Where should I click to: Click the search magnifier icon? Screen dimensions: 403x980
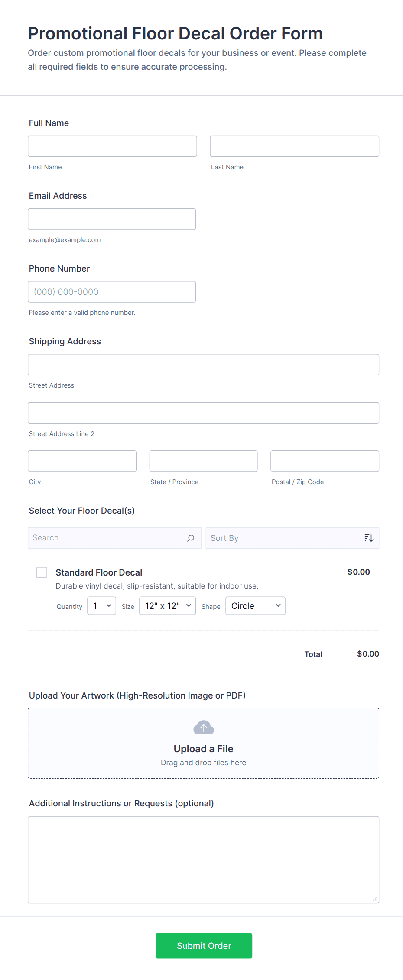click(x=191, y=538)
